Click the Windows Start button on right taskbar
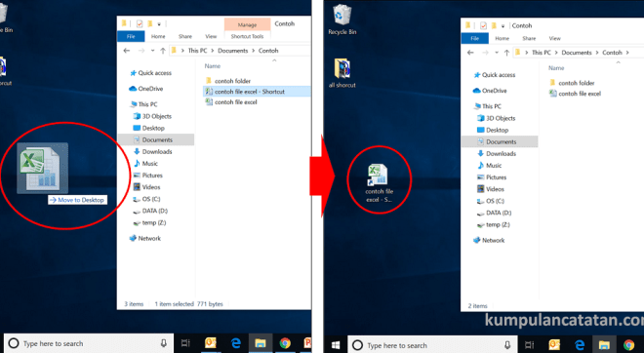 click(x=335, y=345)
